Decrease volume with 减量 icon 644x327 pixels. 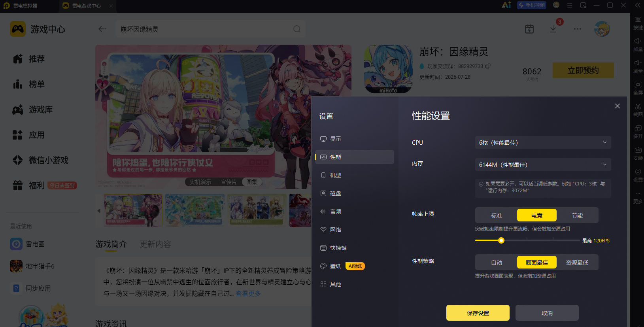[x=638, y=67]
